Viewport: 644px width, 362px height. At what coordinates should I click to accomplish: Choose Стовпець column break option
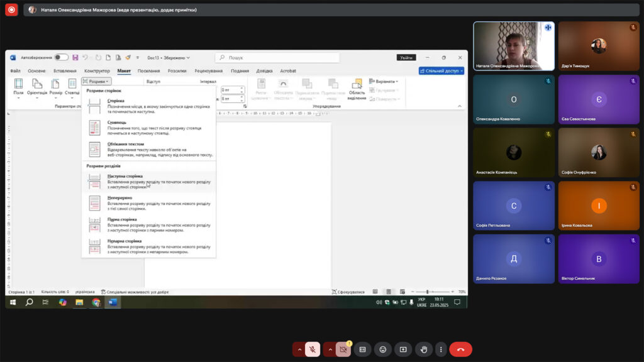coord(148,128)
